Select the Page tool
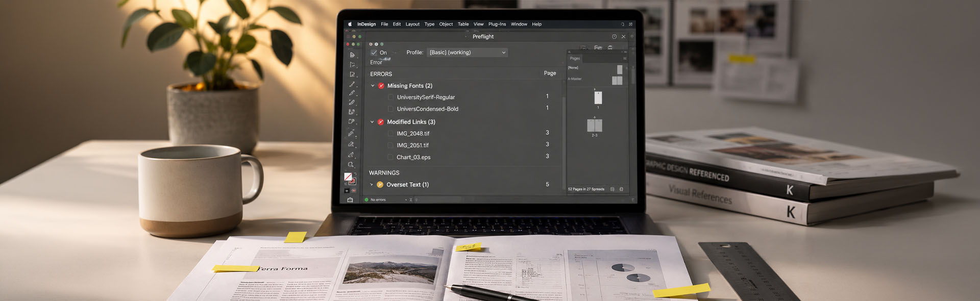Image resolution: width=980 pixels, height=301 pixels. 352,74
